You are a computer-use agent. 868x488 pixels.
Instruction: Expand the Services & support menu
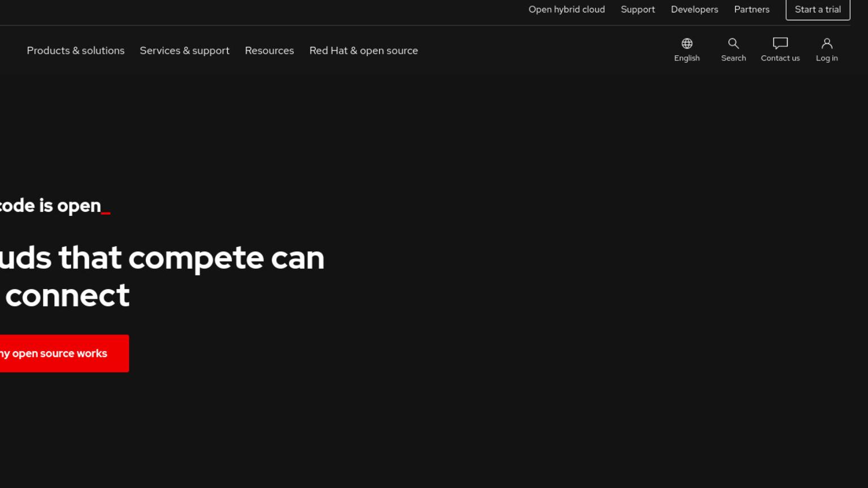point(185,51)
